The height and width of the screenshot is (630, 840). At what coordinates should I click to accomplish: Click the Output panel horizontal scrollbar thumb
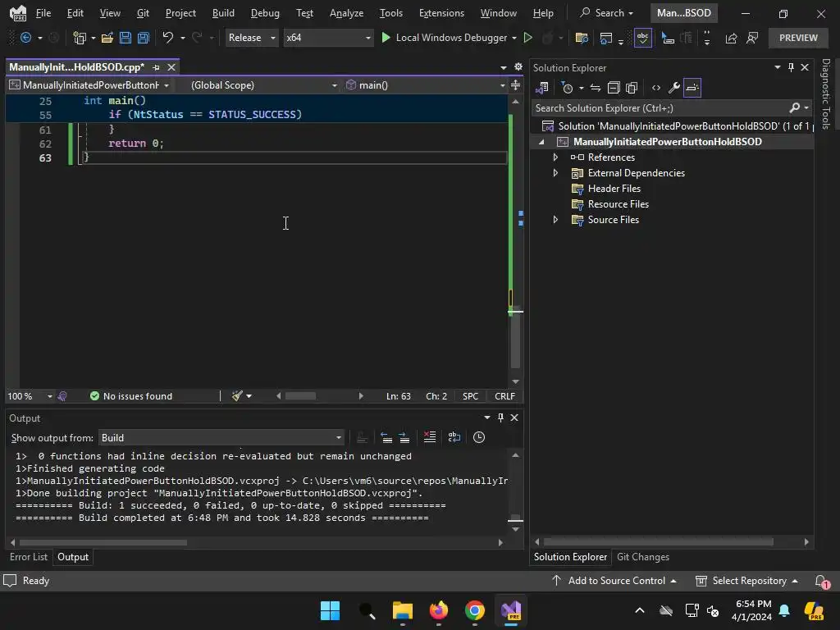pyautogui.click(x=103, y=542)
